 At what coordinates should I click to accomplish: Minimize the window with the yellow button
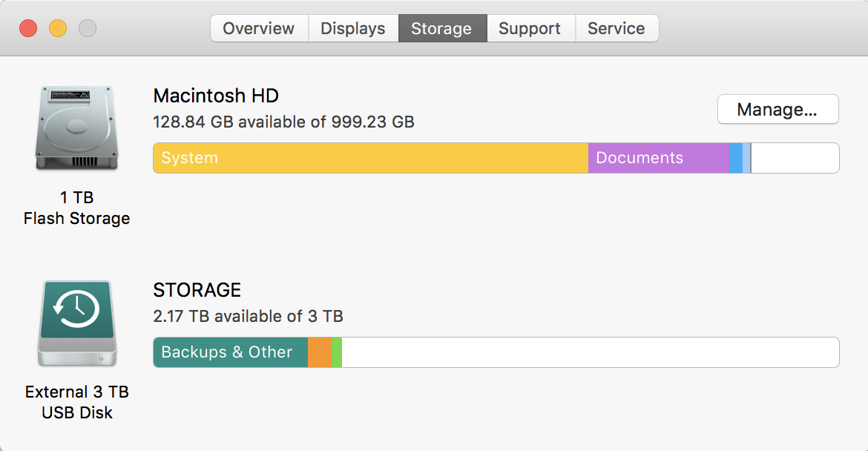[58, 28]
